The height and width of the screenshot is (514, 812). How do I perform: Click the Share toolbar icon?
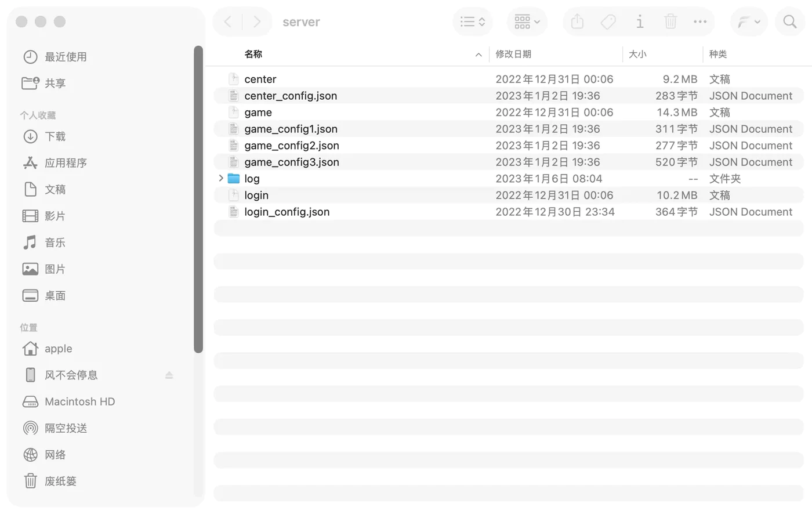[x=577, y=22]
